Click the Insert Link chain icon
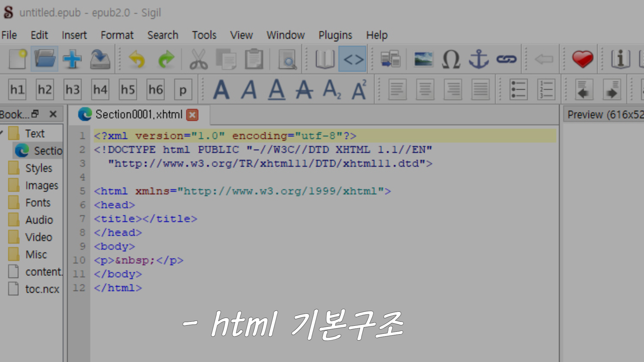 [x=506, y=59]
